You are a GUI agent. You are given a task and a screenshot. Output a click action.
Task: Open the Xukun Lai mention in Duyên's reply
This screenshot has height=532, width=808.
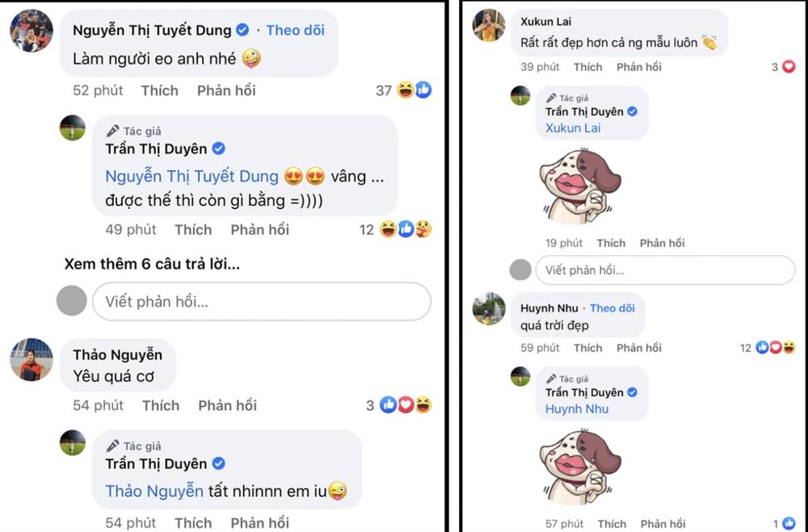tap(574, 127)
